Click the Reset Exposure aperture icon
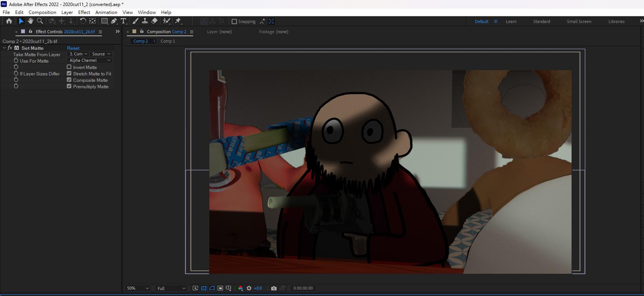Screen dimensions: 644x296 coord(249,288)
